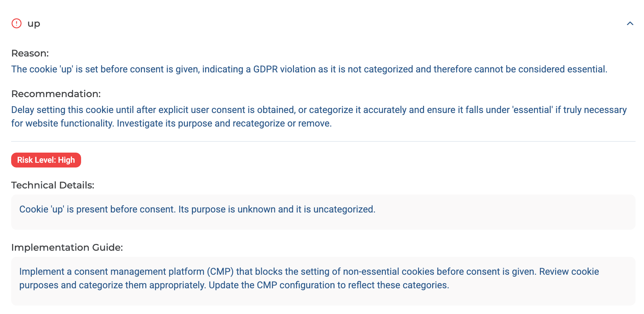Click the Risk Level: High badge

coord(46,160)
